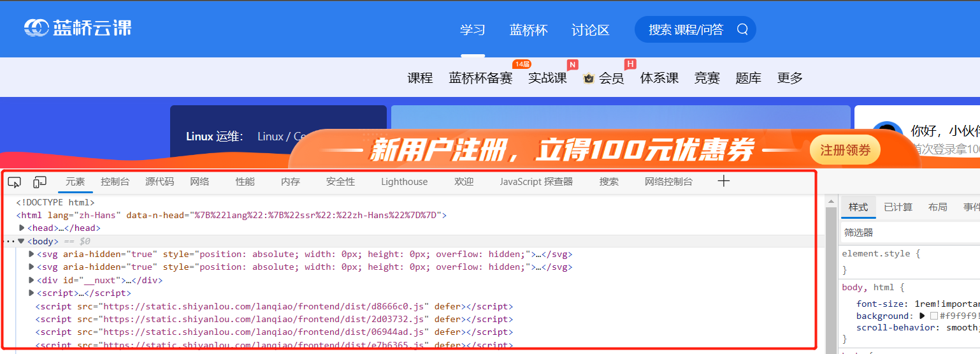Switch to the 内存 DevTools tab
The height and width of the screenshot is (354, 980).
pyautogui.click(x=290, y=182)
